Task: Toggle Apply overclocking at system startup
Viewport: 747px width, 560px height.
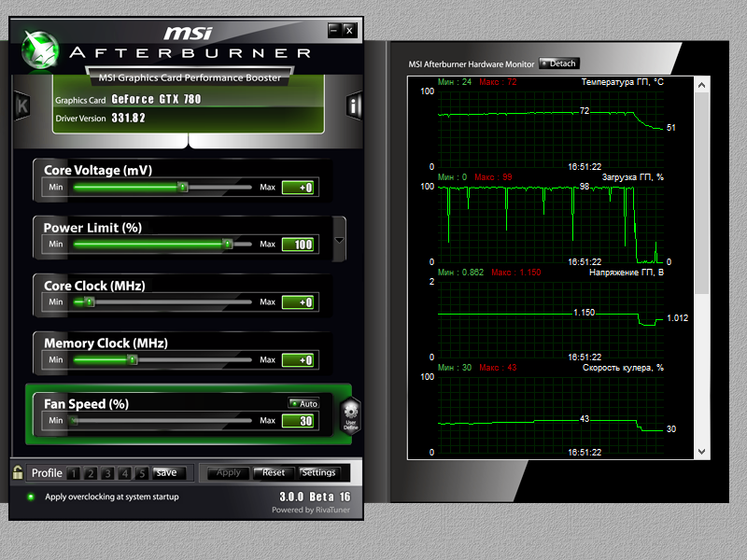Action: 32,497
